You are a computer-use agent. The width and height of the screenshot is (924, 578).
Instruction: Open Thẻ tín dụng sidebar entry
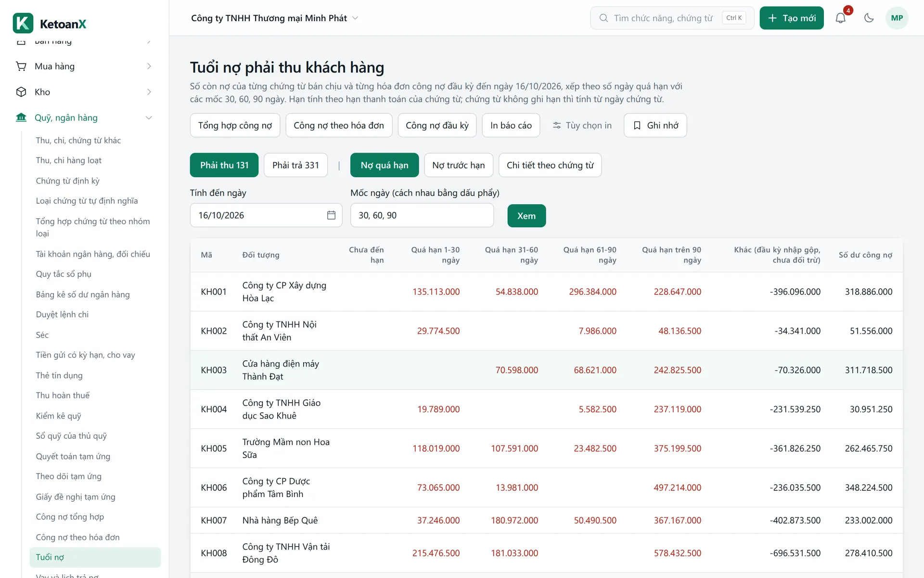point(95,375)
